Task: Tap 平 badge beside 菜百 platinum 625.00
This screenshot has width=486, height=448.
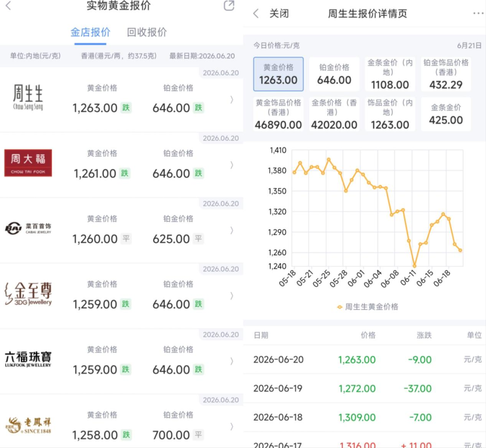Action: (198, 239)
